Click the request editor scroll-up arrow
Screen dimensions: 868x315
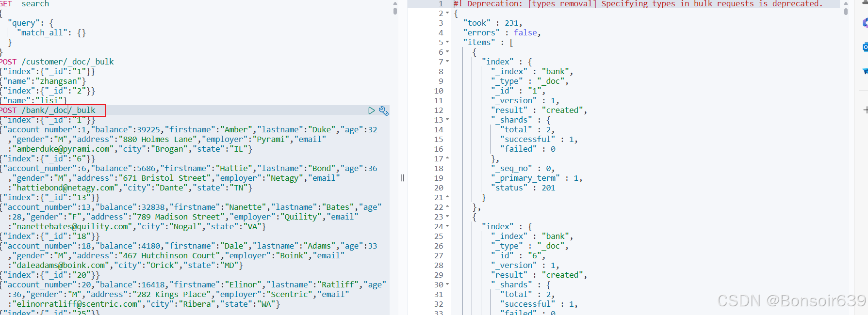[x=395, y=3]
